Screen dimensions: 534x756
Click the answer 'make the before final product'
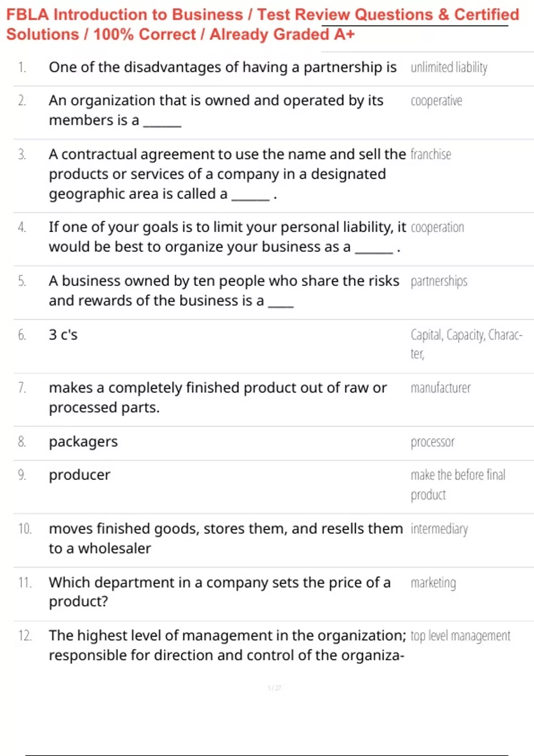pyautogui.click(x=458, y=485)
